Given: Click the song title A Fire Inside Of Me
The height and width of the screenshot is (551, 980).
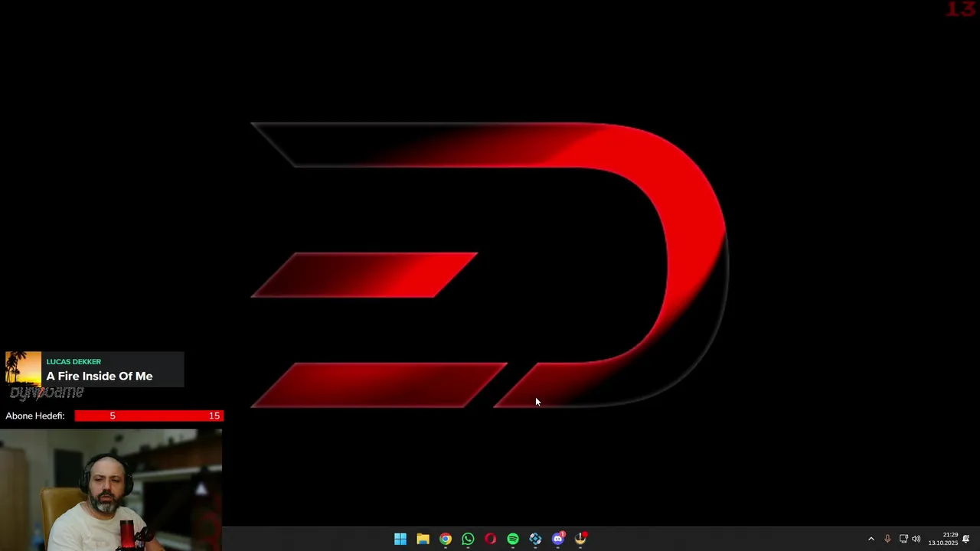Looking at the screenshot, I should pos(100,376).
